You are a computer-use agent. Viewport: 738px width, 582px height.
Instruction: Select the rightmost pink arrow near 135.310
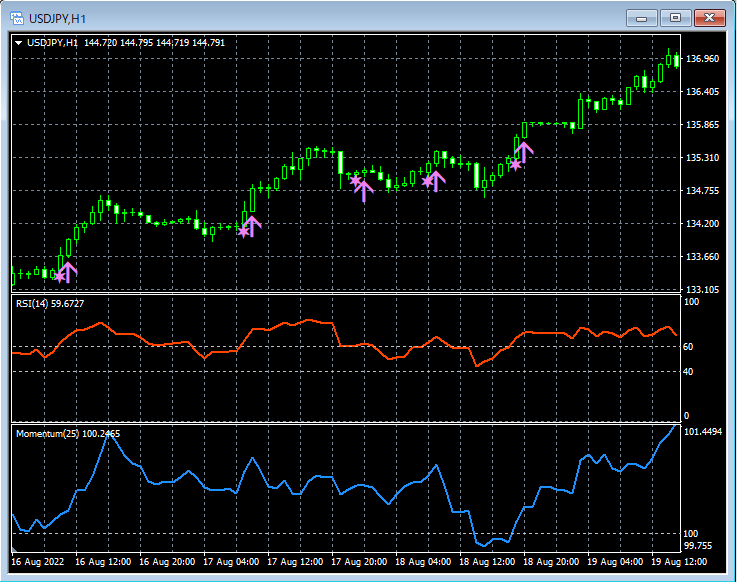tap(523, 153)
